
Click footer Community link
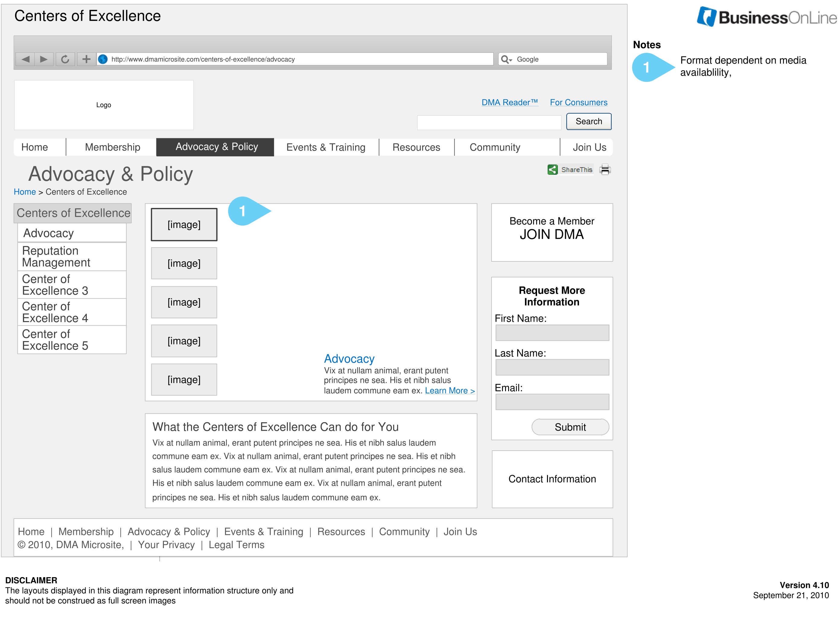pyautogui.click(x=404, y=532)
